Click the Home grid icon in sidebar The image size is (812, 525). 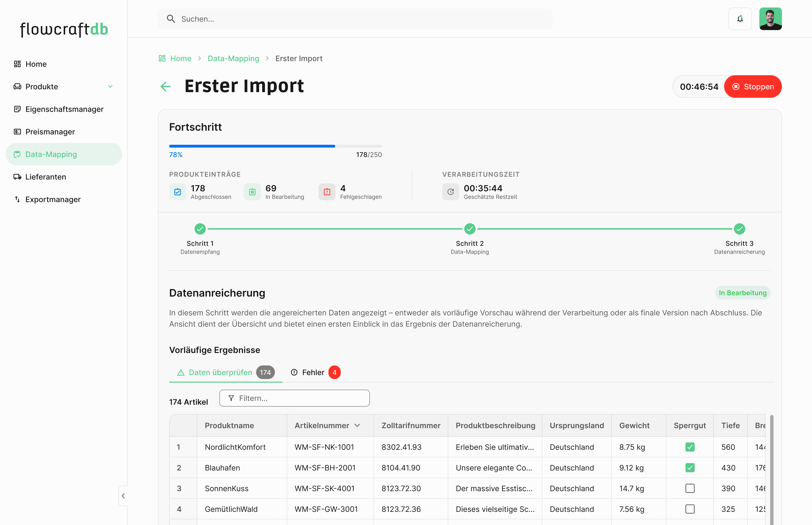pyautogui.click(x=17, y=64)
